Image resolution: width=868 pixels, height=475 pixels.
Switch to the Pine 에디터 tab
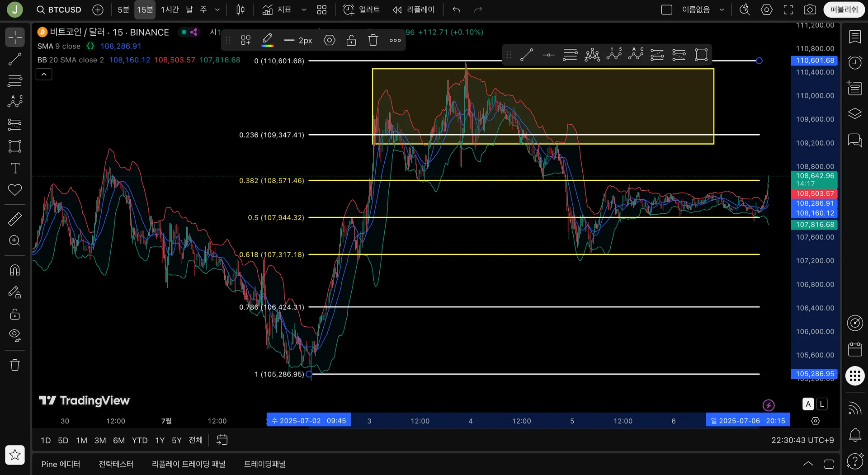(61, 464)
